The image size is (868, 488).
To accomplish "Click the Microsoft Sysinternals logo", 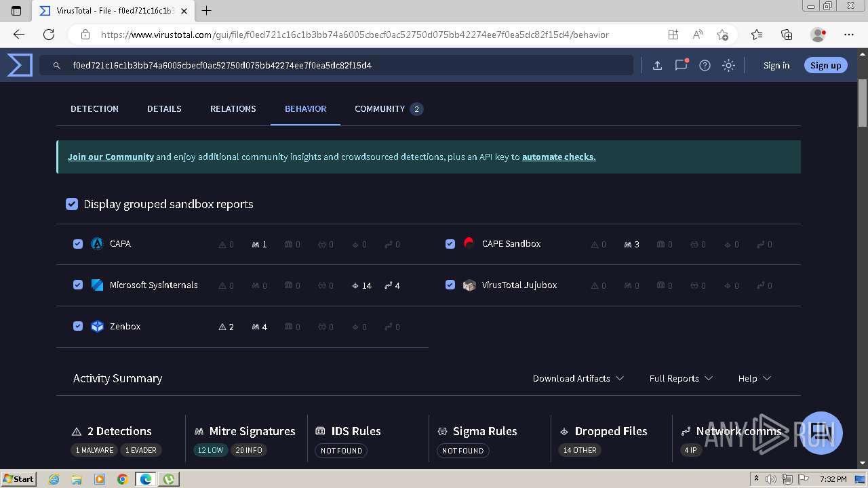I will (x=97, y=285).
